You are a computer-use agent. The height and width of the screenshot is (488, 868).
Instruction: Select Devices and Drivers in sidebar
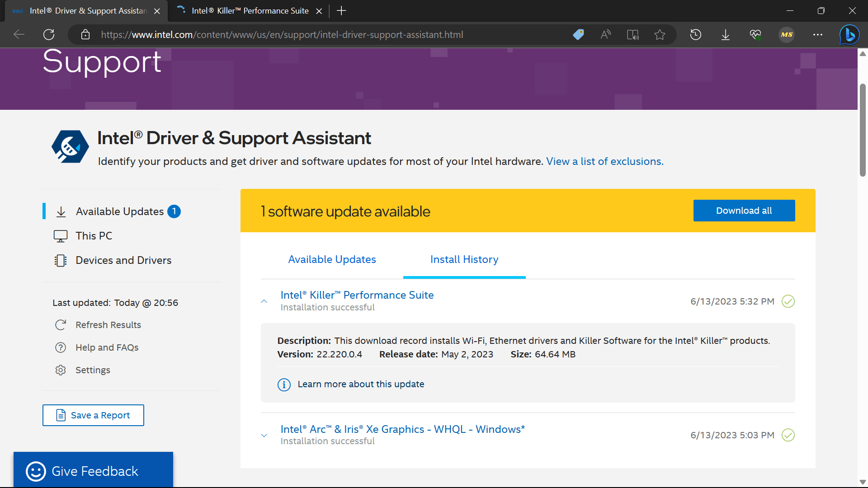click(123, 260)
